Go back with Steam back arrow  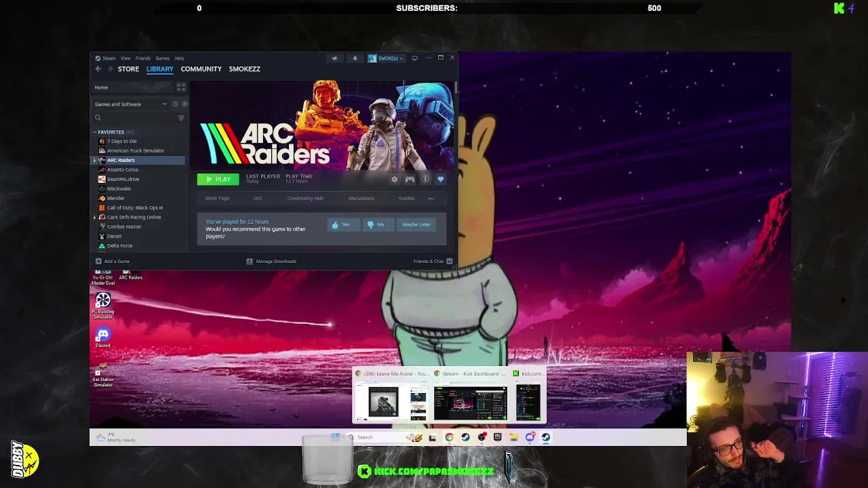98,68
